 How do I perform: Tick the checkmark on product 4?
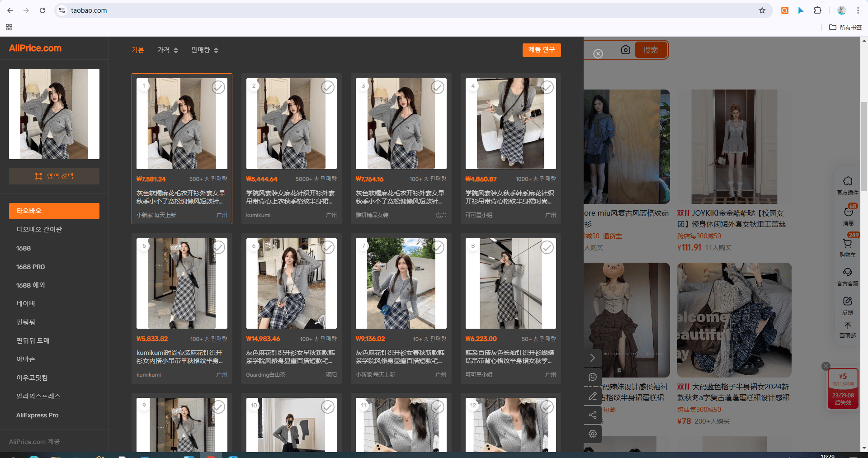click(547, 87)
